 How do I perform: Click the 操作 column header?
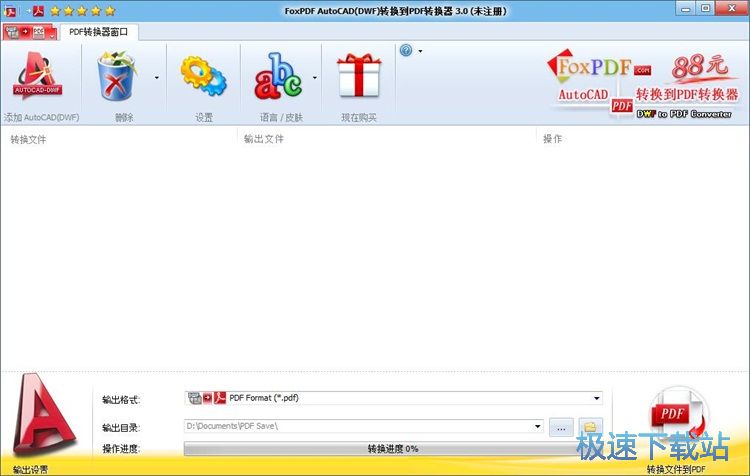(552, 139)
